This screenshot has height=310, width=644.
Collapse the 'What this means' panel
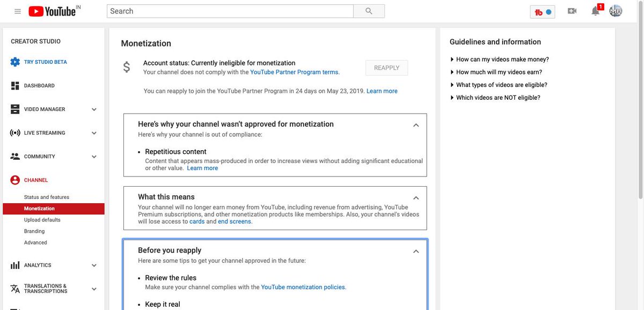(415, 198)
